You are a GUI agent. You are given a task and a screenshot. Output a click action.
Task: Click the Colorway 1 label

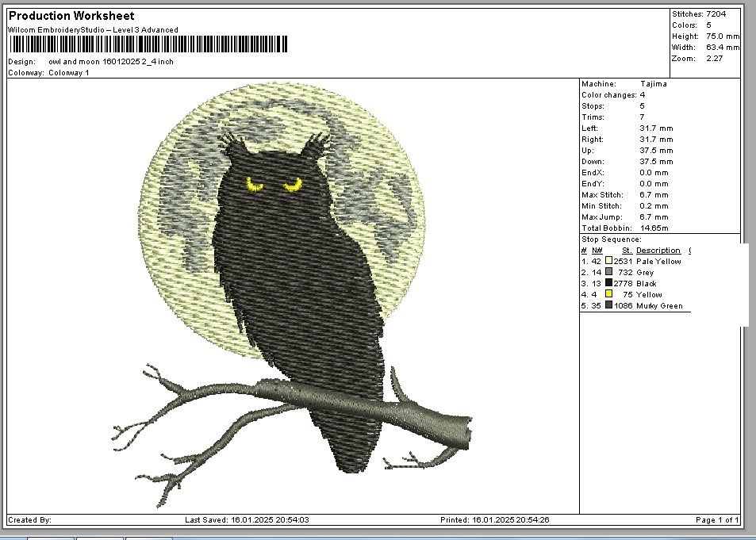click(69, 72)
